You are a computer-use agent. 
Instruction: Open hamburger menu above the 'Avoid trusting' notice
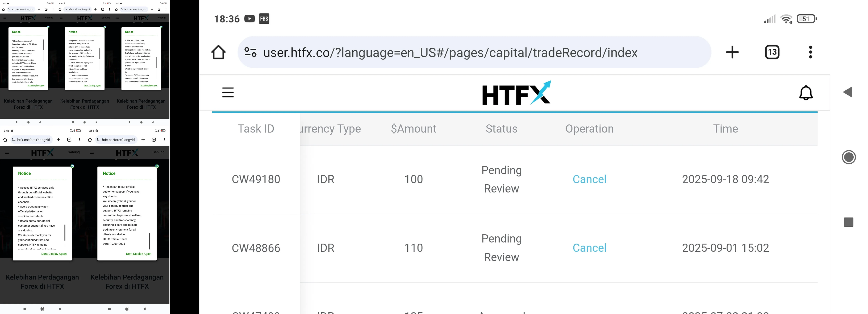(x=7, y=152)
